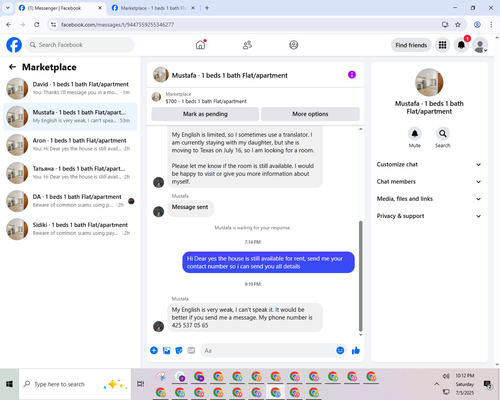The width and height of the screenshot is (500, 400).
Task: Click the Windows taskbar search box
Action: [75, 384]
